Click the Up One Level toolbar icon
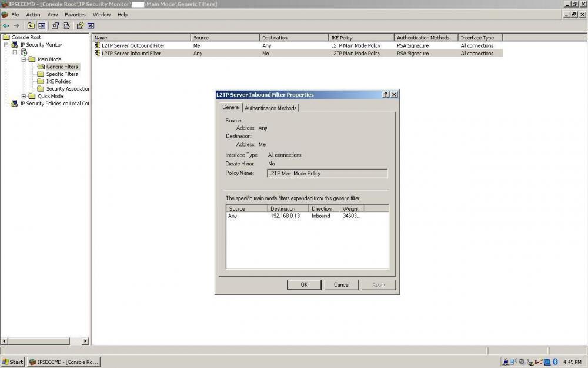 pyautogui.click(x=31, y=26)
